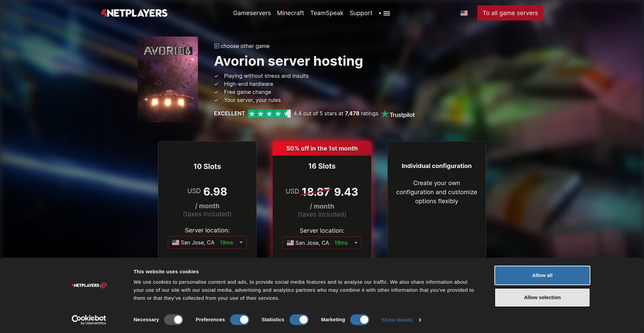Open server location dropdown for 10 Slots

(x=207, y=243)
